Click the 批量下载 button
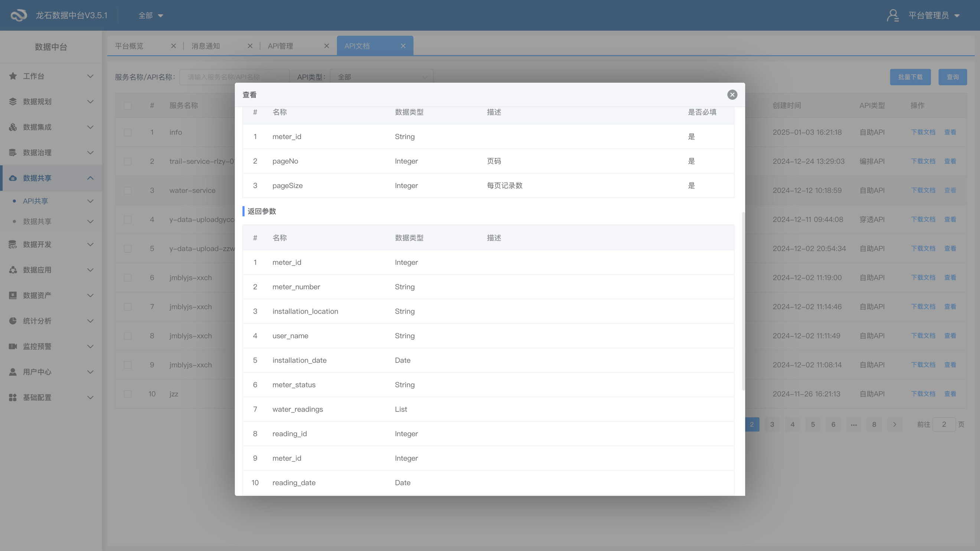The image size is (980, 551). click(x=910, y=77)
